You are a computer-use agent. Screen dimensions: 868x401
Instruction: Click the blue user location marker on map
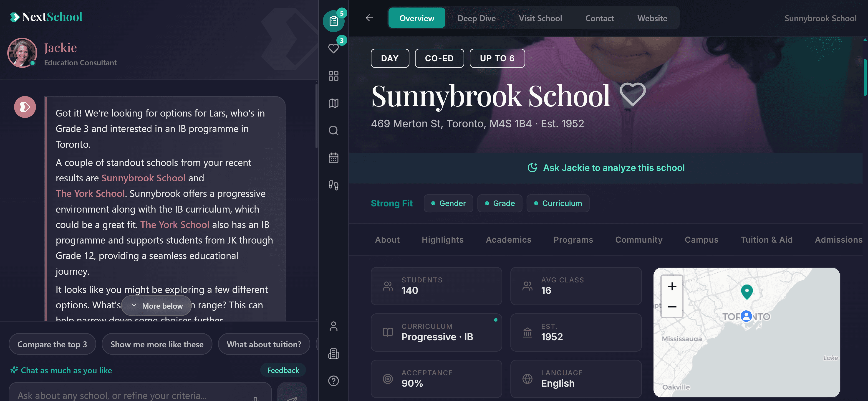(x=746, y=316)
